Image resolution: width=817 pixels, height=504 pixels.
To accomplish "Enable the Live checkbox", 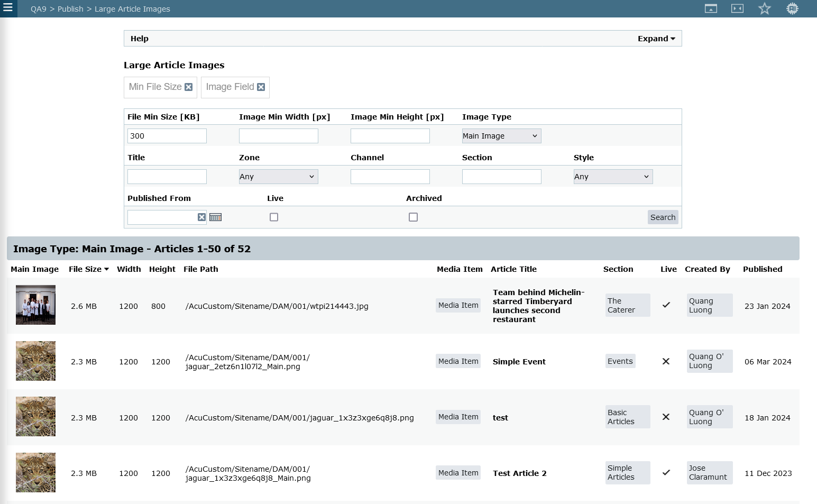I will point(274,217).
